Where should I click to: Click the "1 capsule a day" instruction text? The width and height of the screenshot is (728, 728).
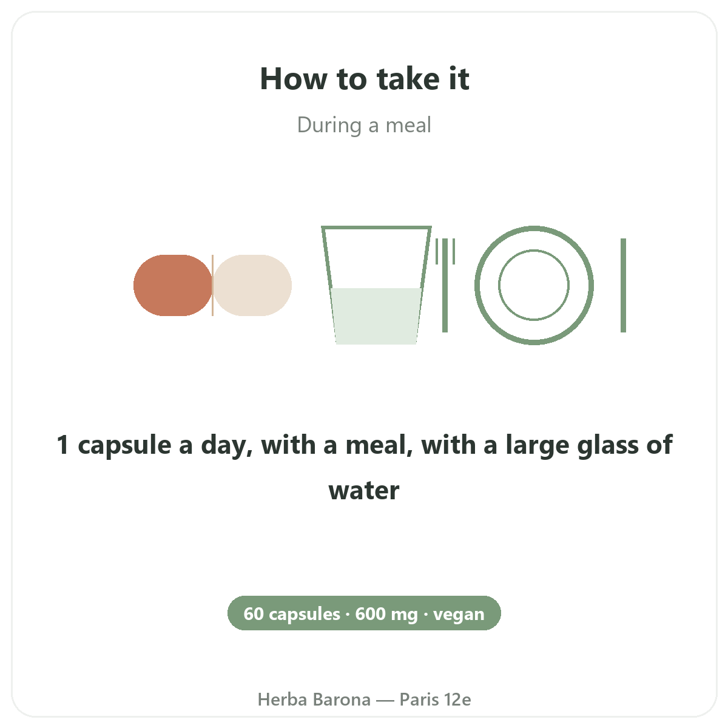click(x=365, y=467)
